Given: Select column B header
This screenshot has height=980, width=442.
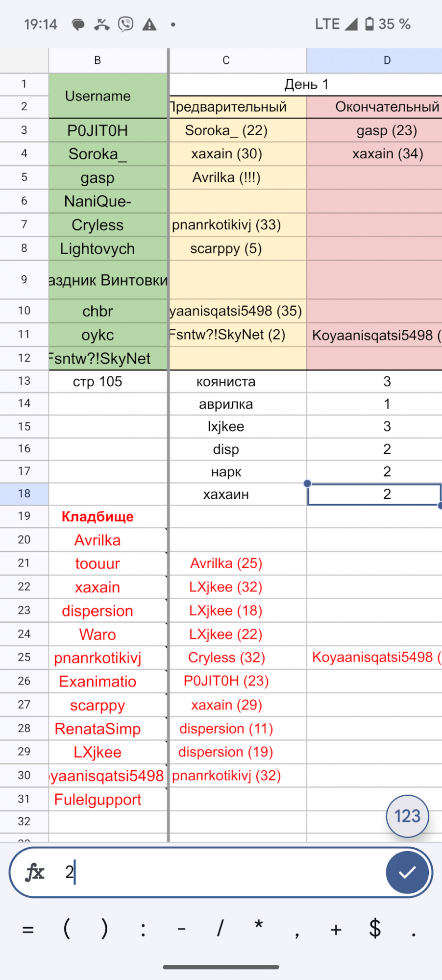Looking at the screenshot, I should click(x=98, y=60).
